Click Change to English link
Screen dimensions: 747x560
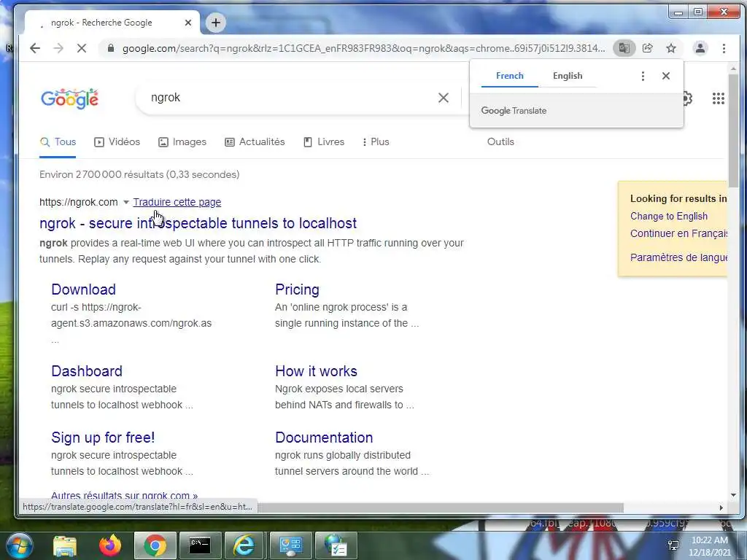(668, 216)
